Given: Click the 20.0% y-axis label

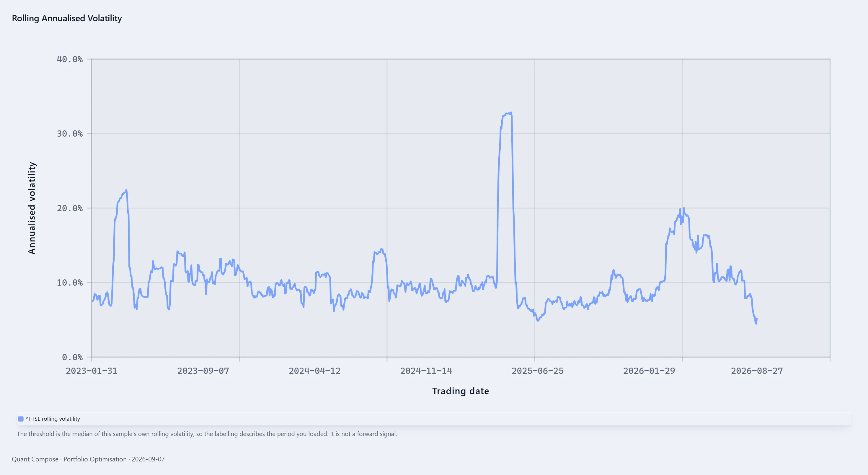Looking at the screenshot, I should 70,208.
